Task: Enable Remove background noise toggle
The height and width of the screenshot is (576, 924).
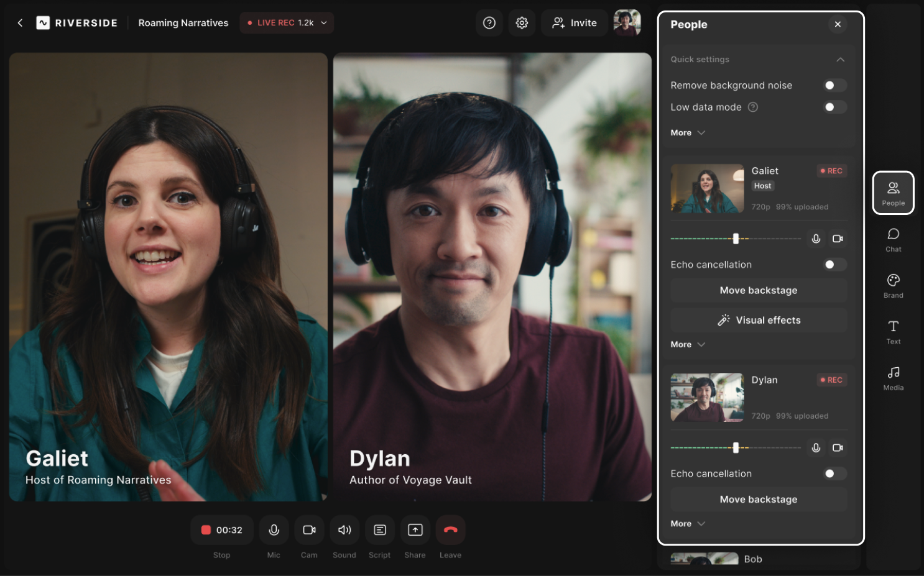Action: (834, 86)
